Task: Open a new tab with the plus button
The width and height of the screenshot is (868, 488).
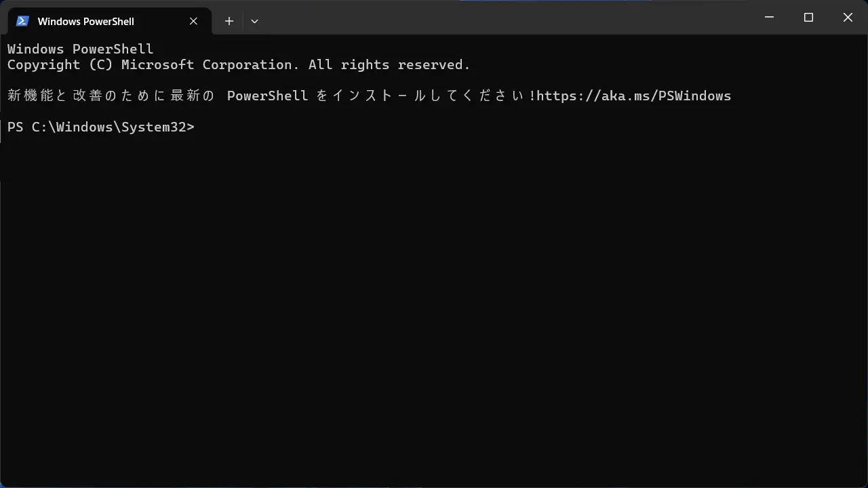Action: coord(229,21)
